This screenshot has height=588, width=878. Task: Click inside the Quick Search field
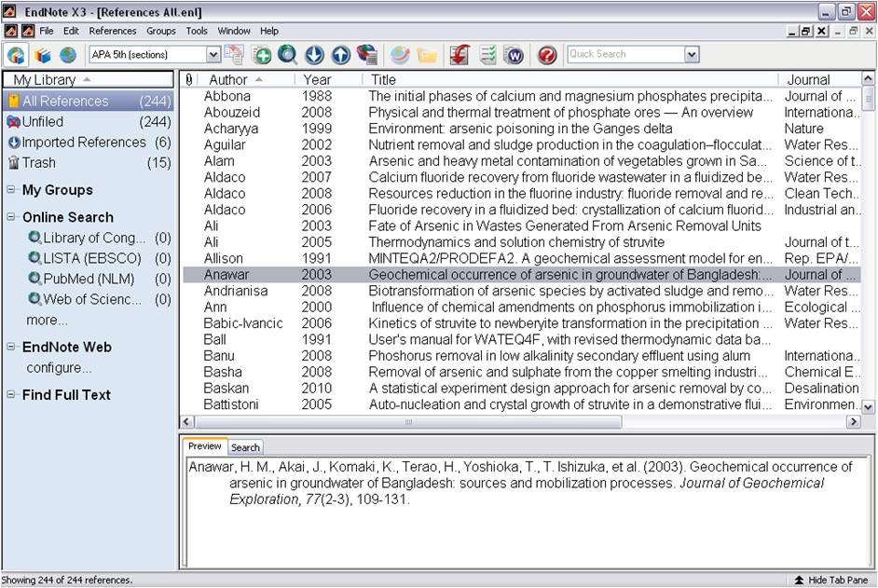626,54
